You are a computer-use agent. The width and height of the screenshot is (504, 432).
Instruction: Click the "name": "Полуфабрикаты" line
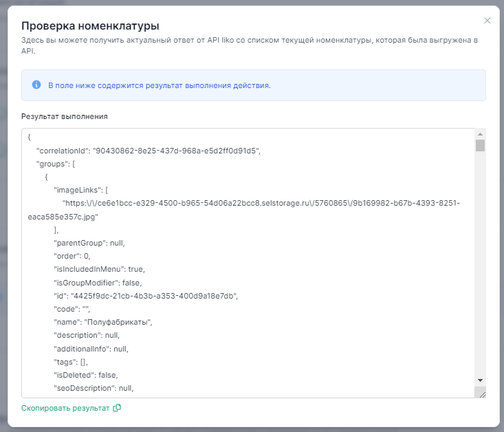[x=103, y=322]
